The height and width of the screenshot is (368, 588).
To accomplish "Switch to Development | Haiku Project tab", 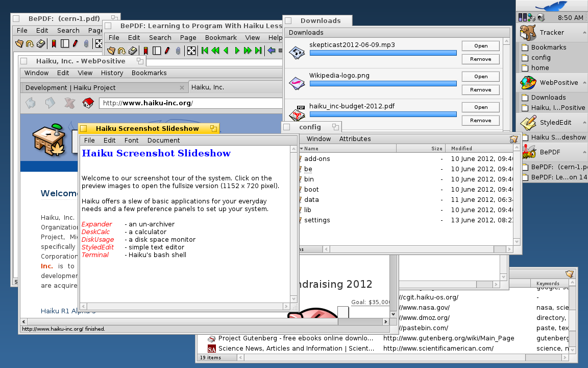I will click(x=70, y=87).
